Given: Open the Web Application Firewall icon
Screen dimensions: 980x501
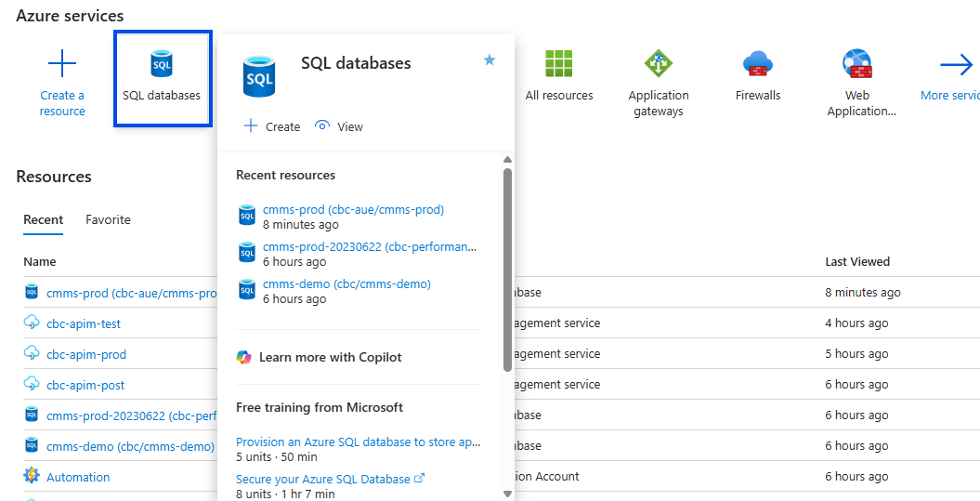Looking at the screenshot, I should point(857,64).
